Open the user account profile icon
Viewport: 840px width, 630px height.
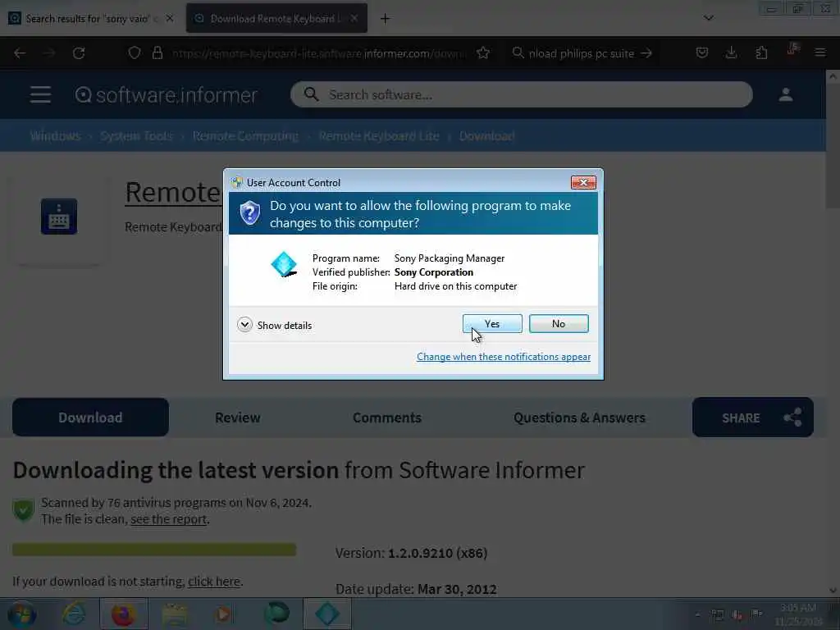click(x=785, y=95)
